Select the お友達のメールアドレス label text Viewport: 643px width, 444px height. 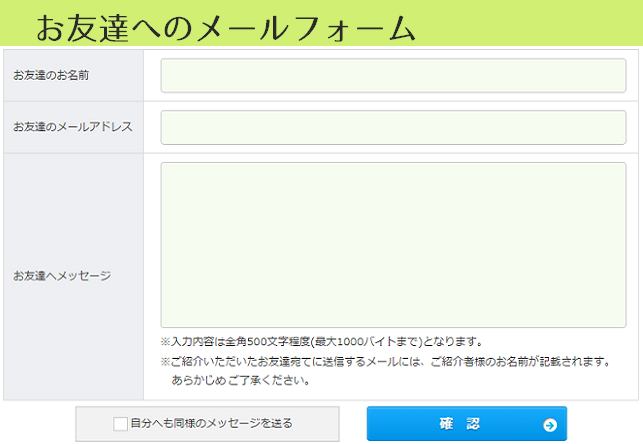tap(73, 127)
